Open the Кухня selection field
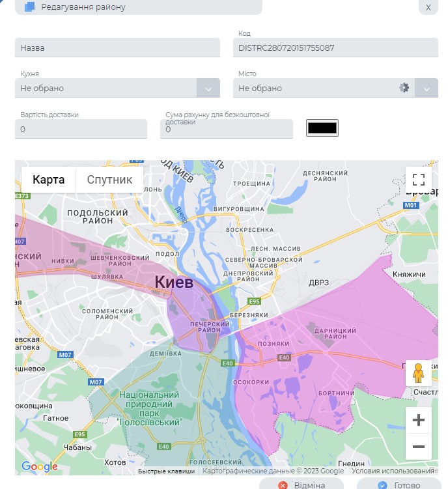Viewport: 448px width, 489px height. pos(107,89)
